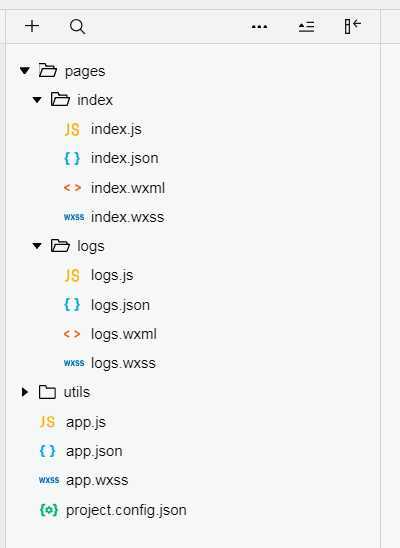Select logs.wxml file
This screenshot has width=400, height=548.
(x=124, y=334)
